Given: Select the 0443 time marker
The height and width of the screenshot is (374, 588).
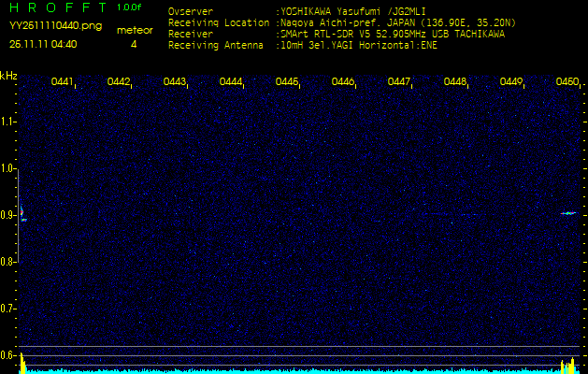Looking at the screenshot, I should pyautogui.click(x=175, y=82).
